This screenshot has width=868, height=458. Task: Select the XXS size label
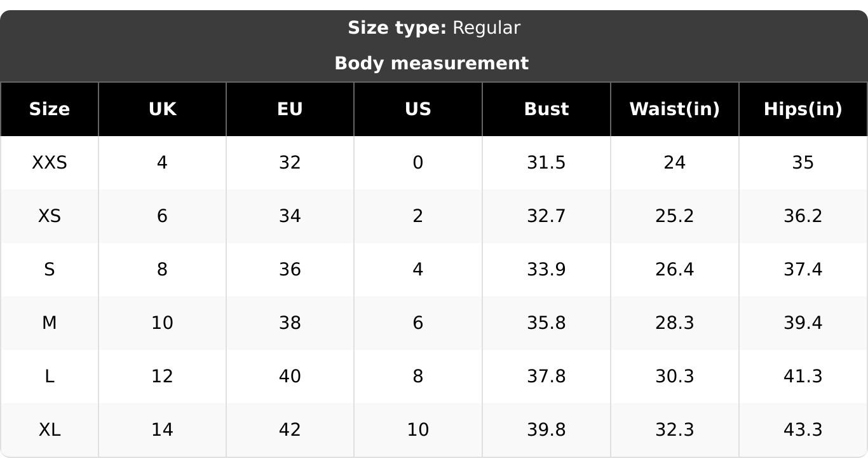[x=50, y=163]
